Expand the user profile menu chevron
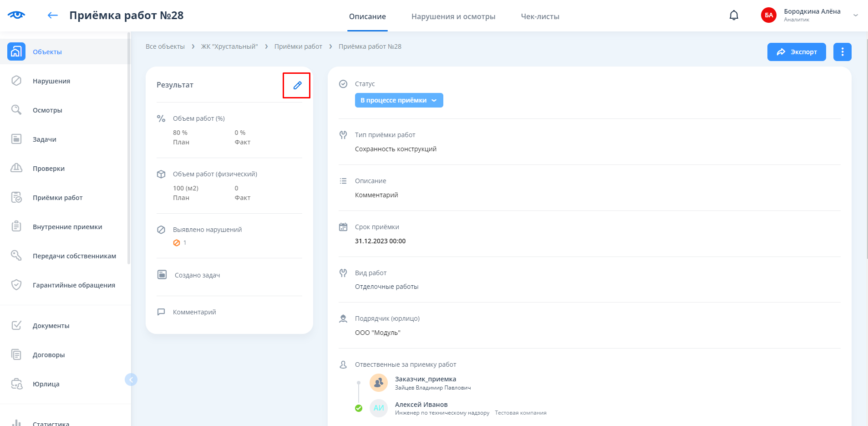868x426 pixels. tap(855, 15)
